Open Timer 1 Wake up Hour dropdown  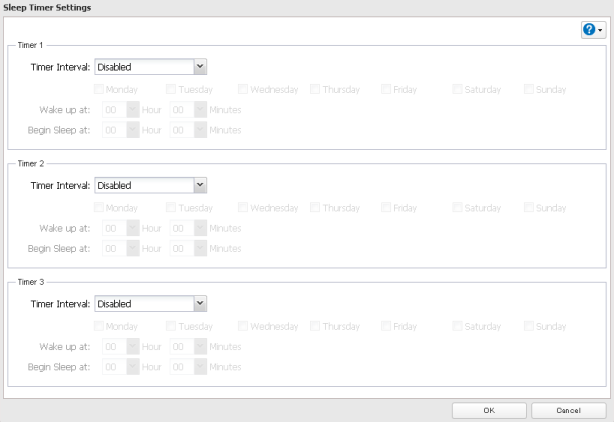121,110
